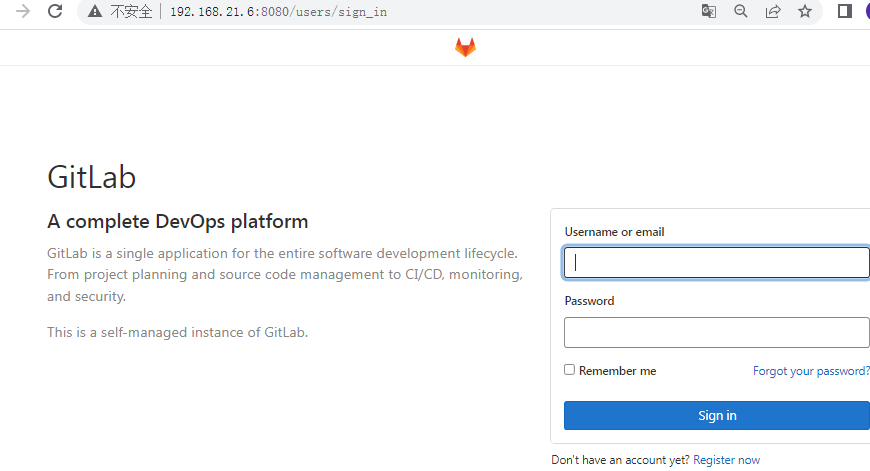The height and width of the screenshot is (471, 870).
Task: Click the blue Sign in button
Action: (x=716, y=416)
